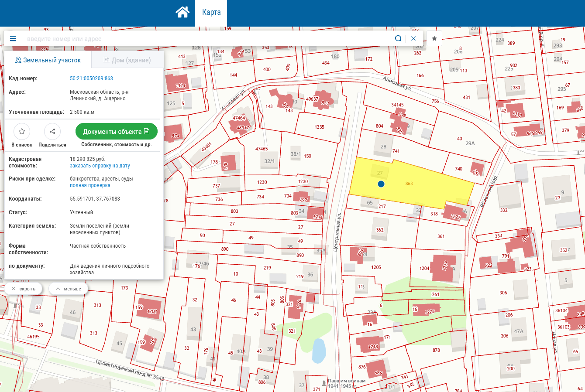Clear search with the X icon

[413, 38]
